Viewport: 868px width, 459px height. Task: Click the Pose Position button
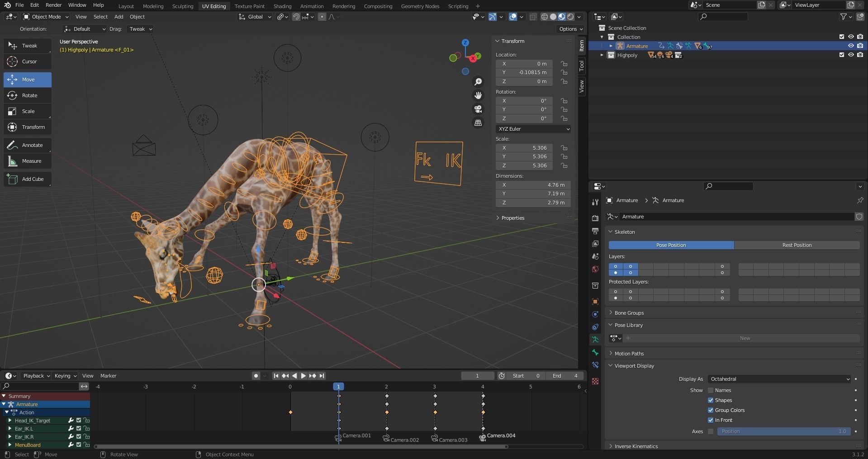point(671,245)
